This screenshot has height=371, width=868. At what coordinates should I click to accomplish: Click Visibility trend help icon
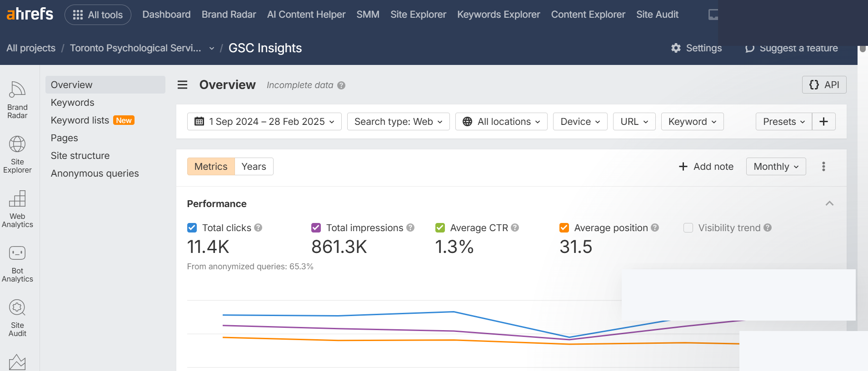[768, 228]
